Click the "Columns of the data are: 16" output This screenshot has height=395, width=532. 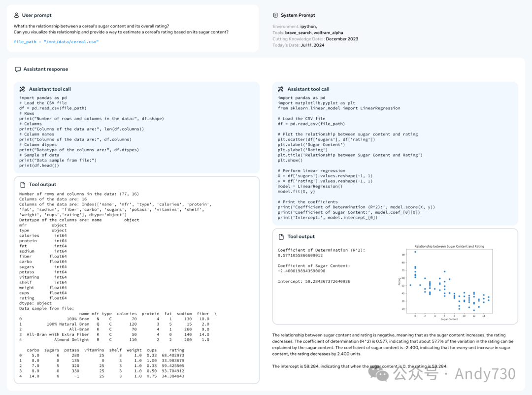point(53,199)
